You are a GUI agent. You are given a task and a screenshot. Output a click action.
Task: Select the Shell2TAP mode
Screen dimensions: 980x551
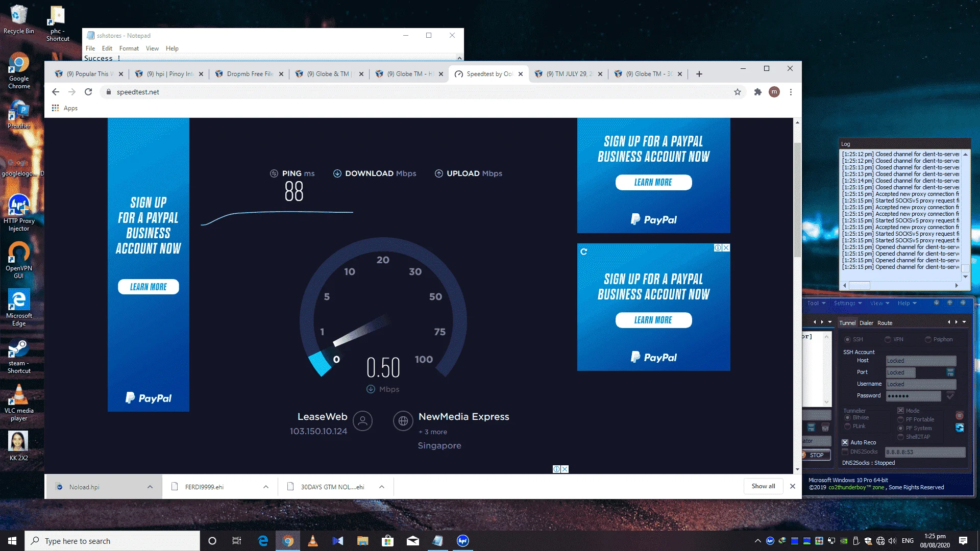[900, 437]
